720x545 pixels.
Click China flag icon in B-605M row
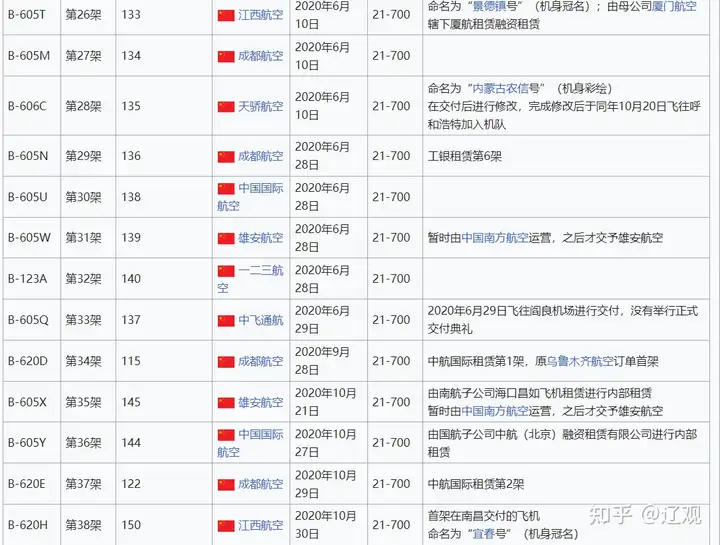coord(226,56)
